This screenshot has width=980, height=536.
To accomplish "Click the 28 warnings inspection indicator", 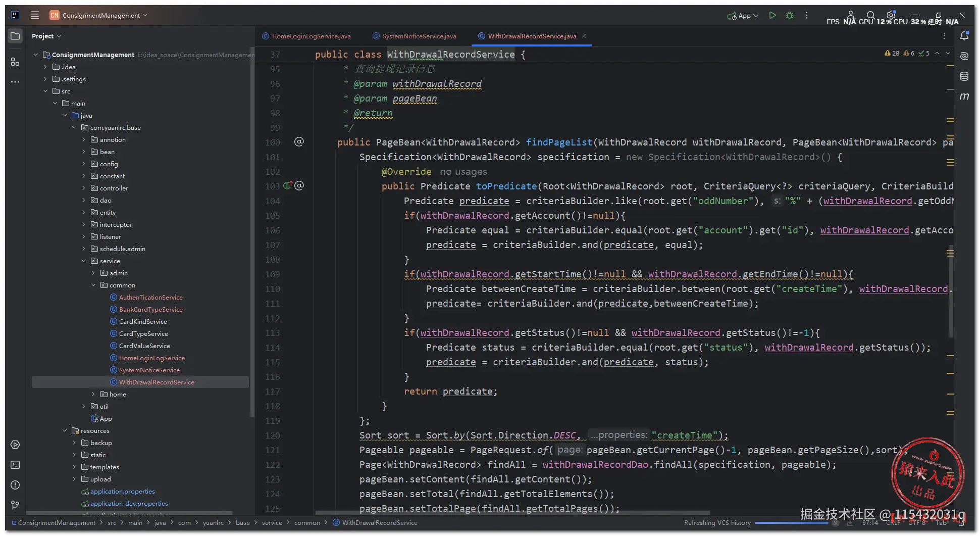I will (892, 53).
